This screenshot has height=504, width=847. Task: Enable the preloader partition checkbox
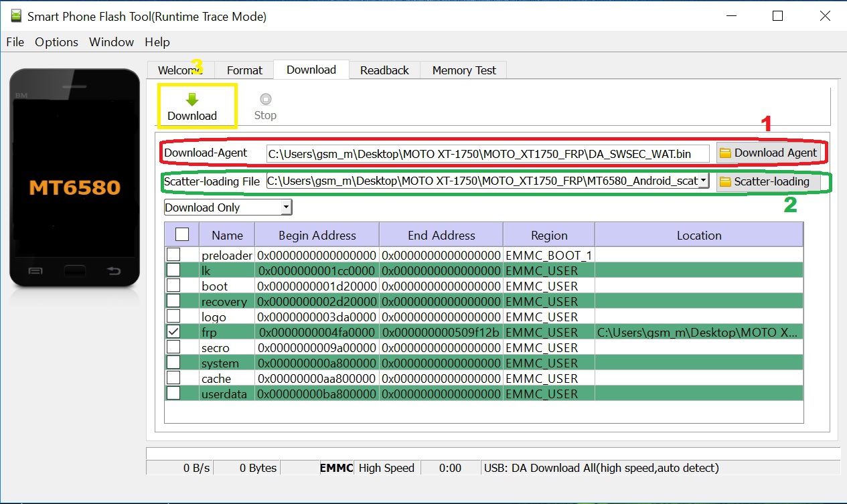(x=173, y=255)
